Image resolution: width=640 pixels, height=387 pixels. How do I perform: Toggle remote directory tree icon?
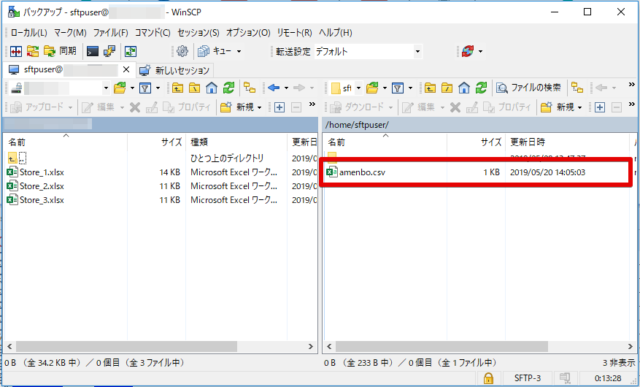(577, 88)
